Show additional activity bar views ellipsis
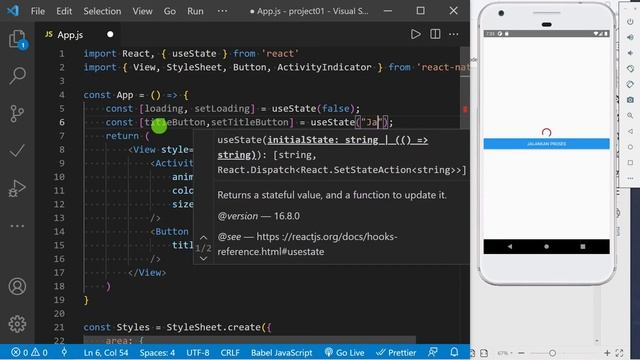Viewport: 640px width, 360px height. click(x=17, y=226)
